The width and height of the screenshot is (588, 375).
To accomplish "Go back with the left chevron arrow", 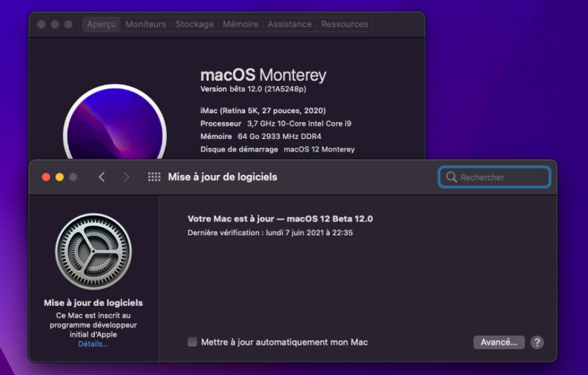I will pyautogui.click(x=101, y=177).
